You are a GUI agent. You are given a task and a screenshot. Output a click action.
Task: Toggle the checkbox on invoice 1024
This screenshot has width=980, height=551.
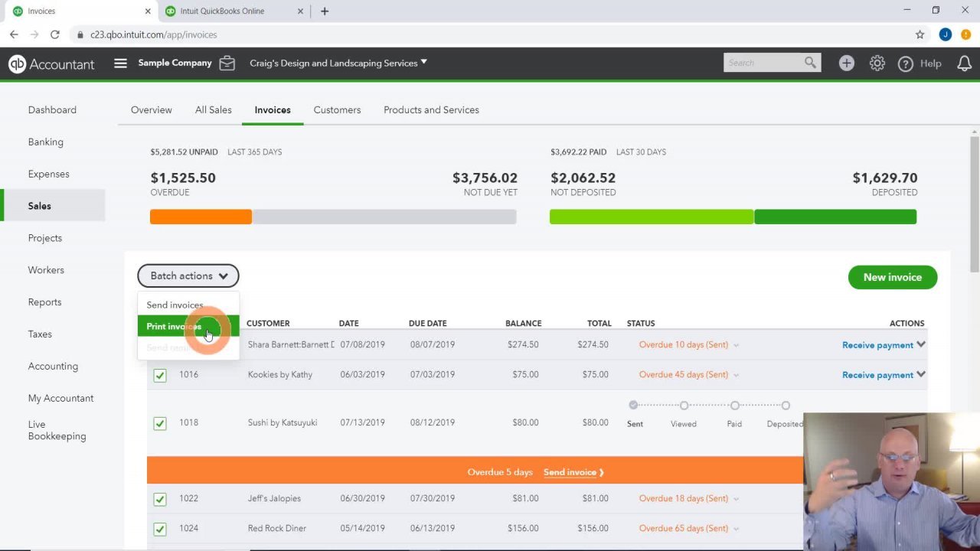click(x=159, y=529)
